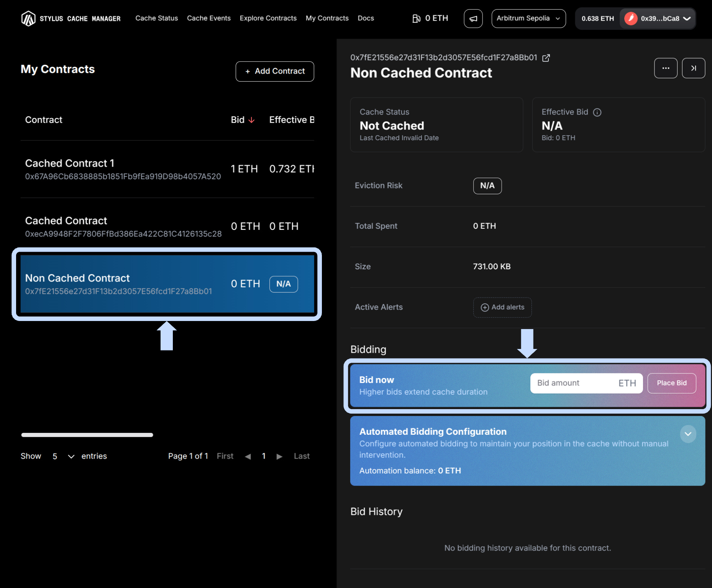The width and height of the screenshot is (712, 588).
Task: Click the Add alerts button
Action: [x=502, y=307]
